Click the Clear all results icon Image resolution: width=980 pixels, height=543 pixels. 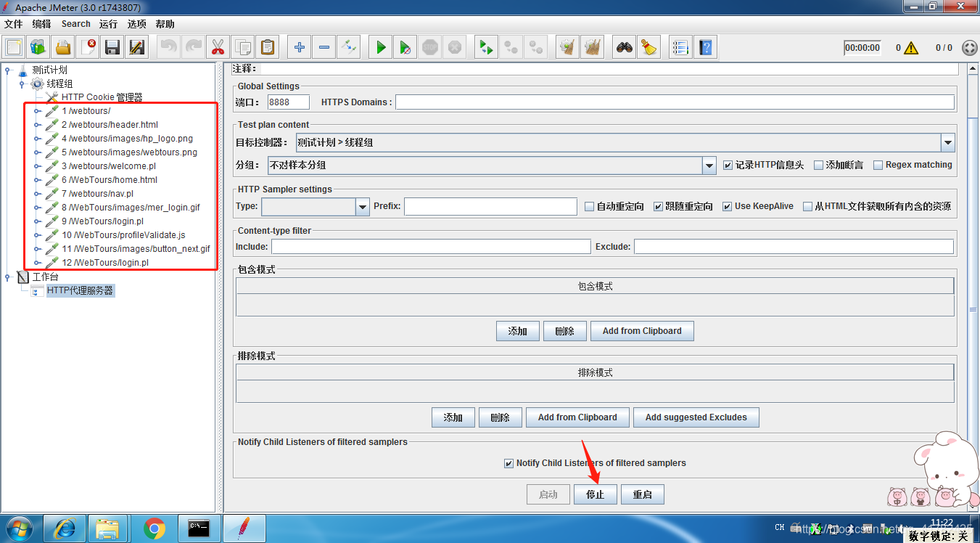(x=592, y=47)
